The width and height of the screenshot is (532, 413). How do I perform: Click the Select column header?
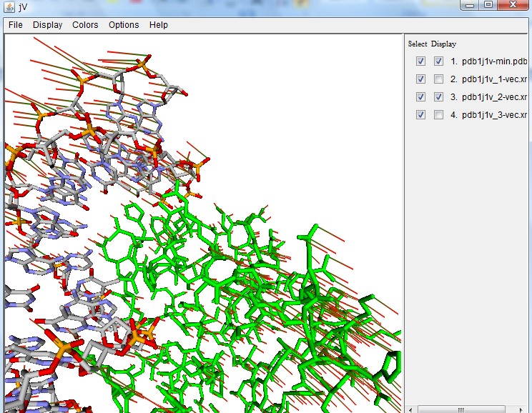pos(418,44)
